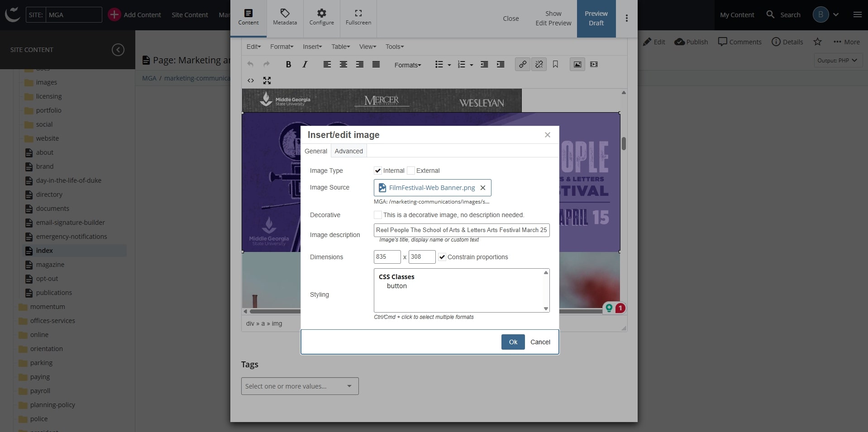Click the Italic formatting icon
The width and height of the screenshot is (868, 432).
point(305,65)
